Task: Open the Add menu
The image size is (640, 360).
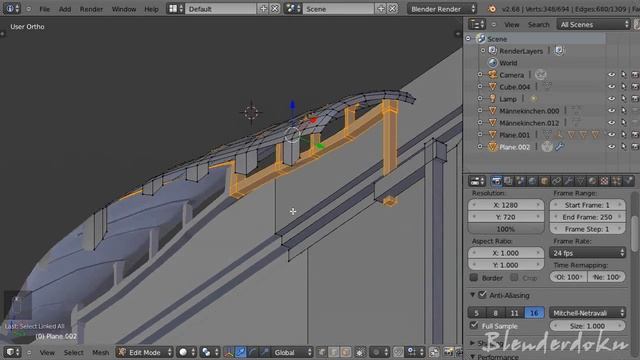Action: (x=65, y=9)
